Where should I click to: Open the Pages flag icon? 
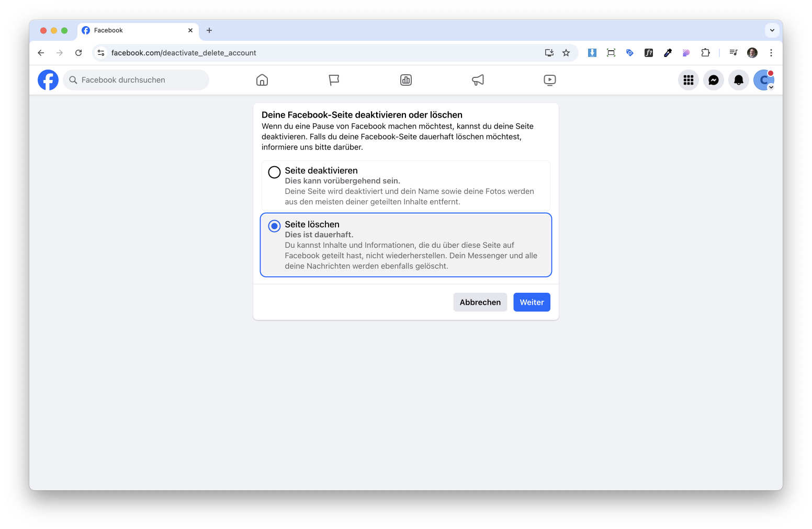point(334,80)
